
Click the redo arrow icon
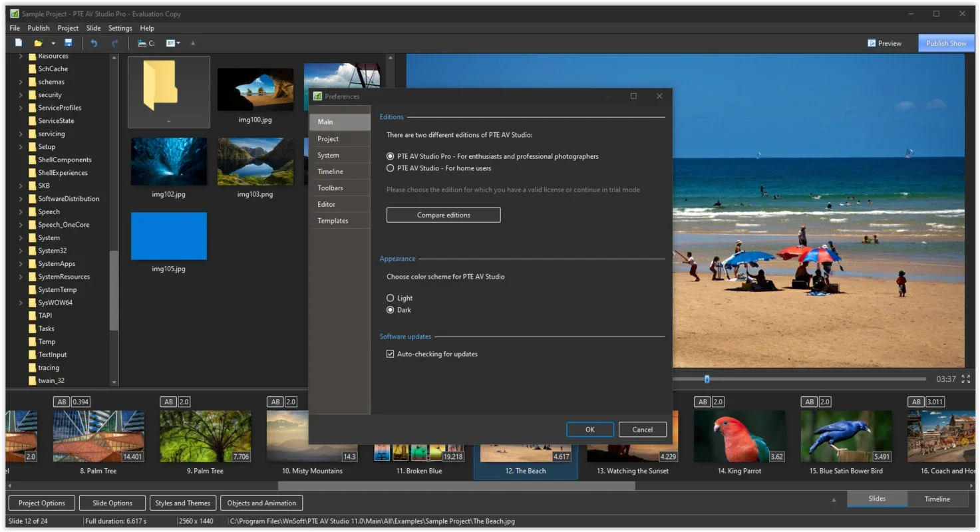(114, 43)
